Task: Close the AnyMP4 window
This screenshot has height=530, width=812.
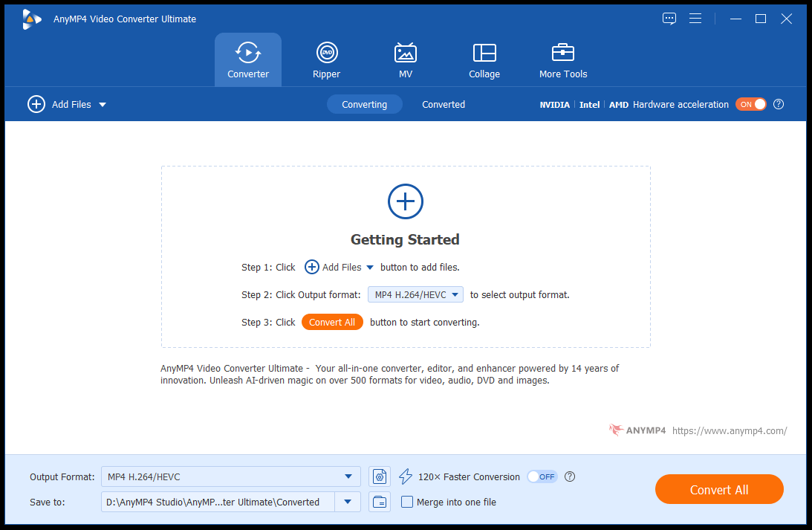Action: coord(786,19)
